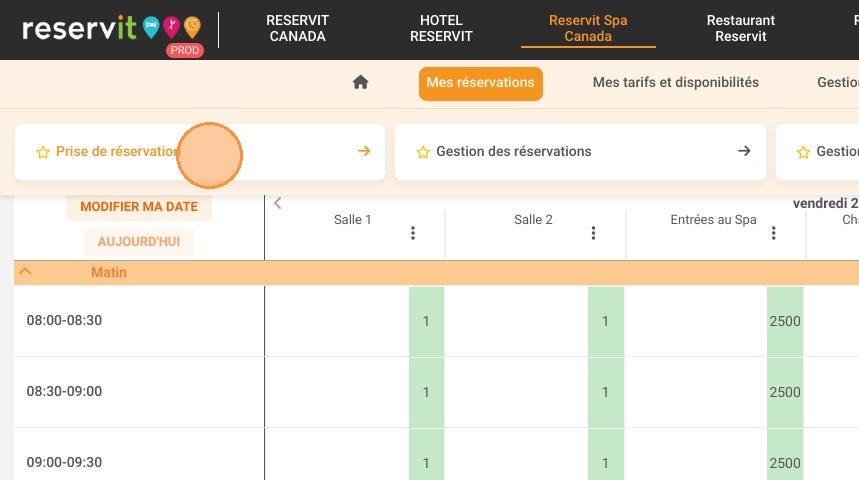Click Mes réservations button
The height and width of the screenshot is (480, 859).
click(480, 83)
